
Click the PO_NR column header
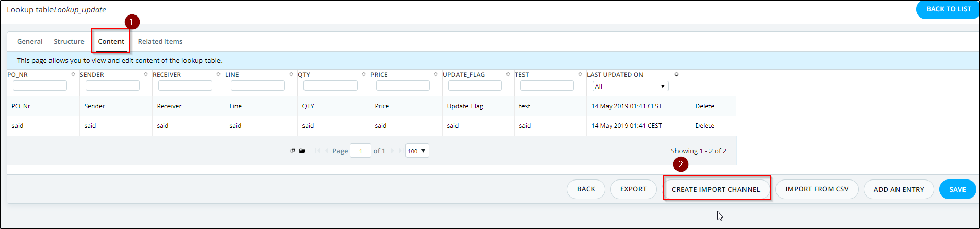18,74
